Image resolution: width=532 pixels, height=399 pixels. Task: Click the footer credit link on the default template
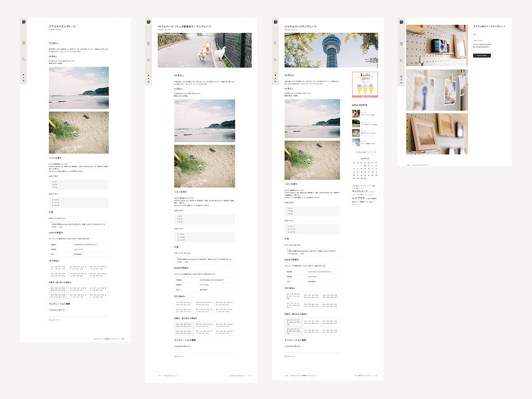[109, 339]
